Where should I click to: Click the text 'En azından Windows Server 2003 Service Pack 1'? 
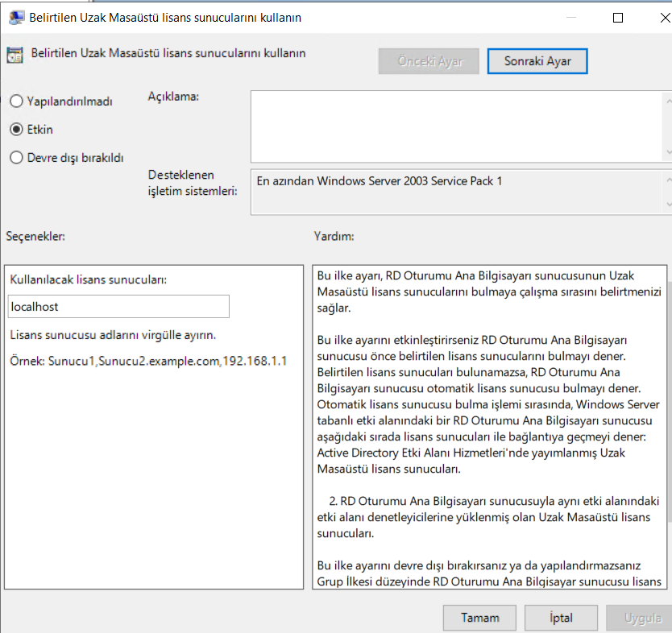pos(380,181)
